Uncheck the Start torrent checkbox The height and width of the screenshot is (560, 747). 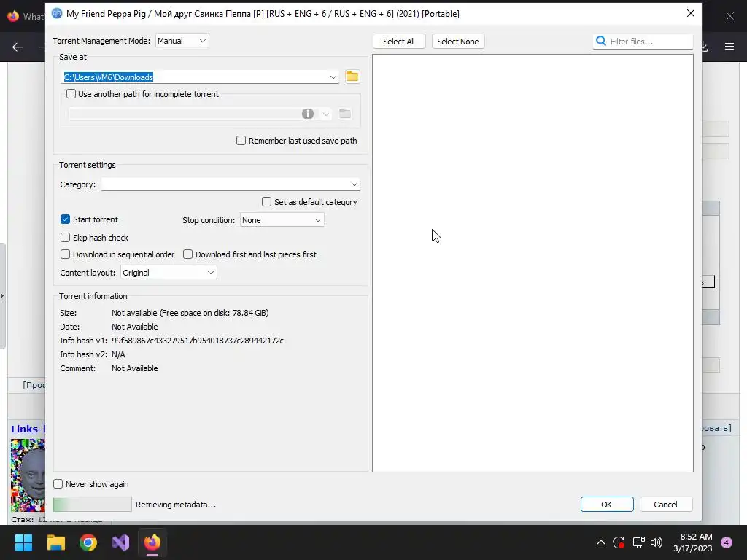coord(65,219)
